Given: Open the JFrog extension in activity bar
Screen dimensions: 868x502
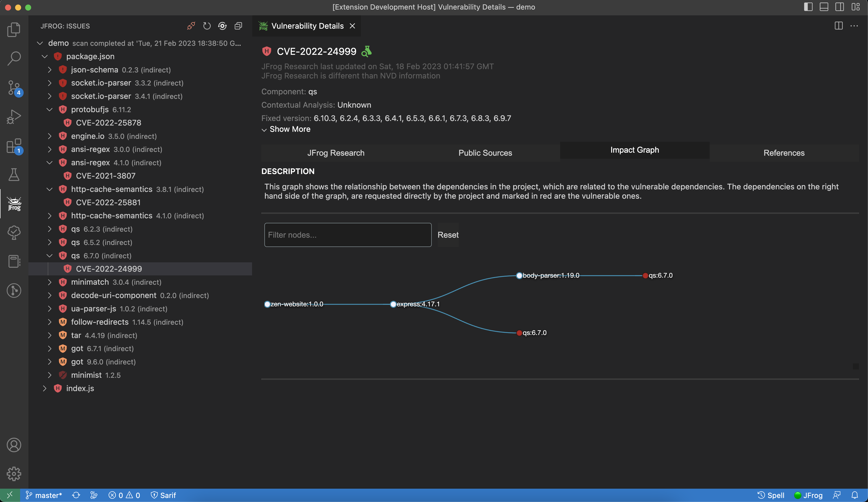Looking at the screenshot, I should [14, 204].
